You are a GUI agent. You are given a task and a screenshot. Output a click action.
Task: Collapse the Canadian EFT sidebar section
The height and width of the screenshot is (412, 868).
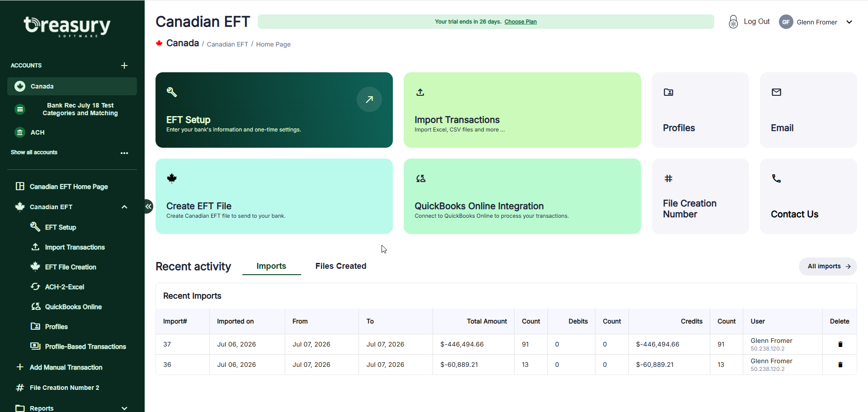click(124, 207)
